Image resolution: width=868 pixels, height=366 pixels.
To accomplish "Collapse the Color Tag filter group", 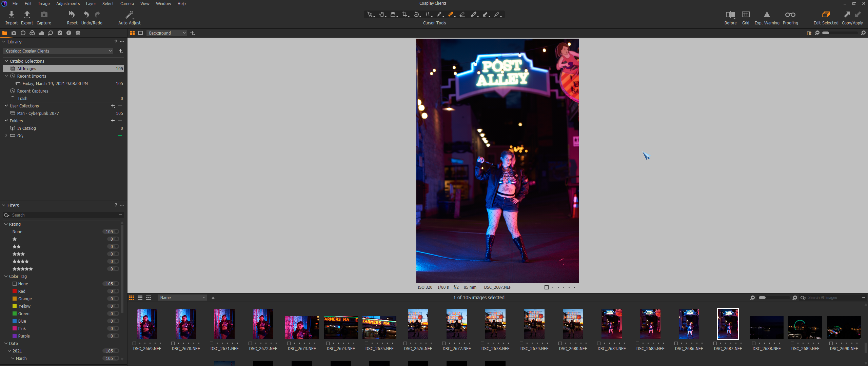I will [x=6, y=277].
